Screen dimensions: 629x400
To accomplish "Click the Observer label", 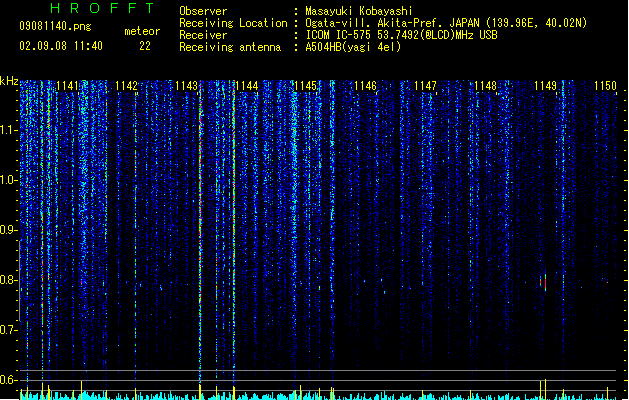I will [x=203, y=11].
